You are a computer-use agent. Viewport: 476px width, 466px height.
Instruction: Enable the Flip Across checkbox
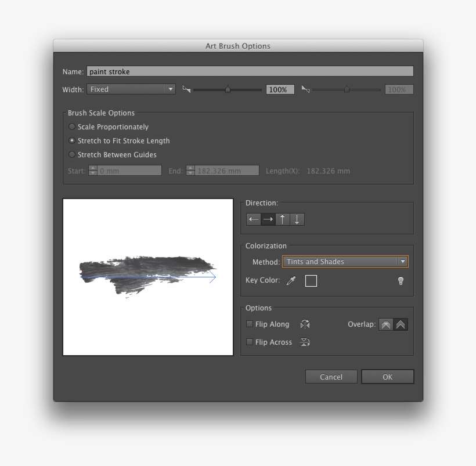click(x=249, y=342)
